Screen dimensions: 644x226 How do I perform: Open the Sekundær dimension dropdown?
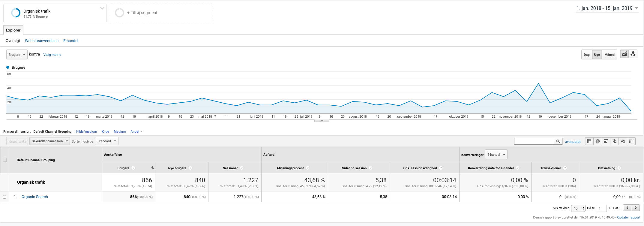tap(49, 141)
